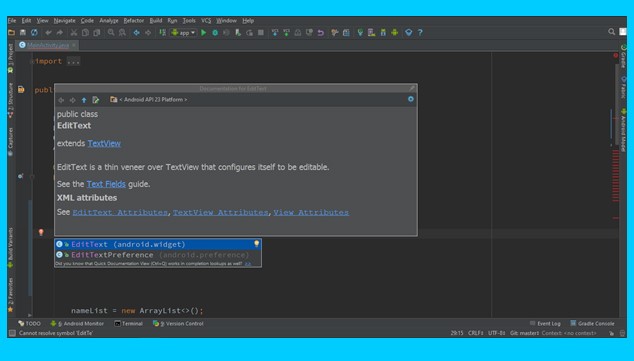Open TextView Attributes link
Viewport: 634px width, 361px height.
coord(220,212)
